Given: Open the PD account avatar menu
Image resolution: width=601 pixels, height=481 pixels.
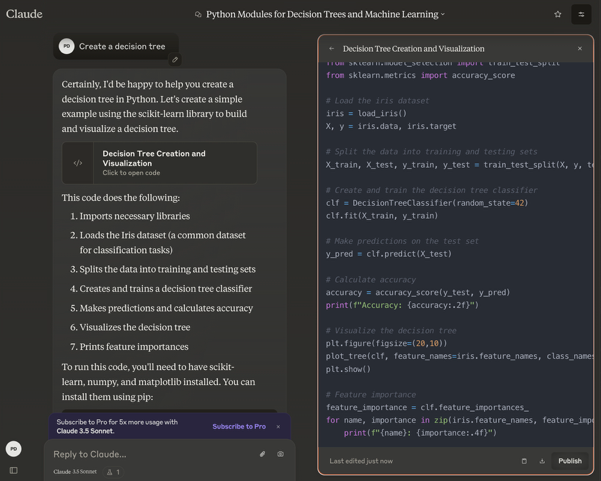Looking at the screenshot, I should tap(14, 449).
